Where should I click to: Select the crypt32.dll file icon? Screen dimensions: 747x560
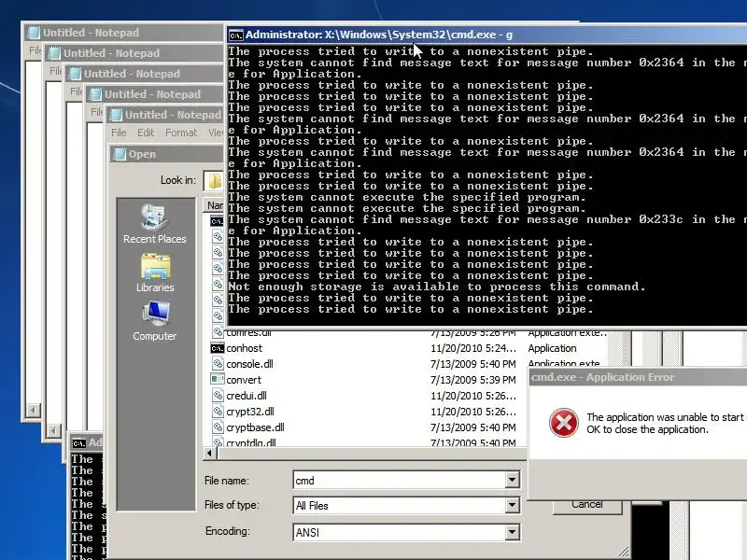click(x=218, y=412)
